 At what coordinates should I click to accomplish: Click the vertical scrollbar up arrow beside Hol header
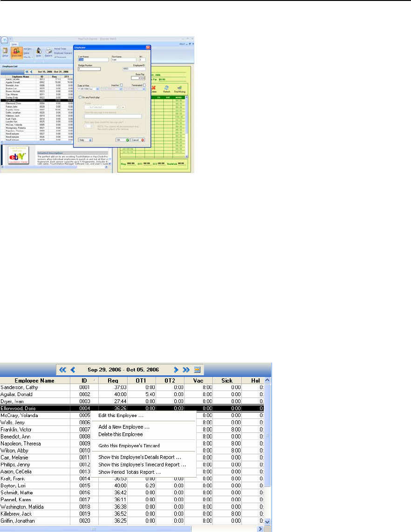pyautogui.click(x=267, y=380)
